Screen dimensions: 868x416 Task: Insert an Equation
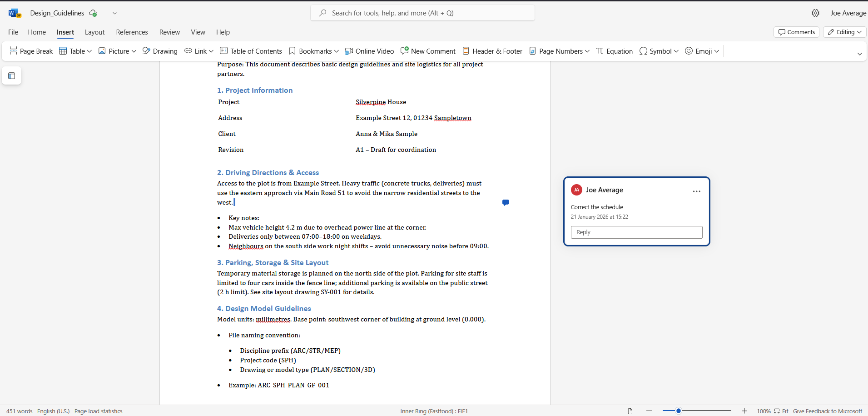click(614, 51)
